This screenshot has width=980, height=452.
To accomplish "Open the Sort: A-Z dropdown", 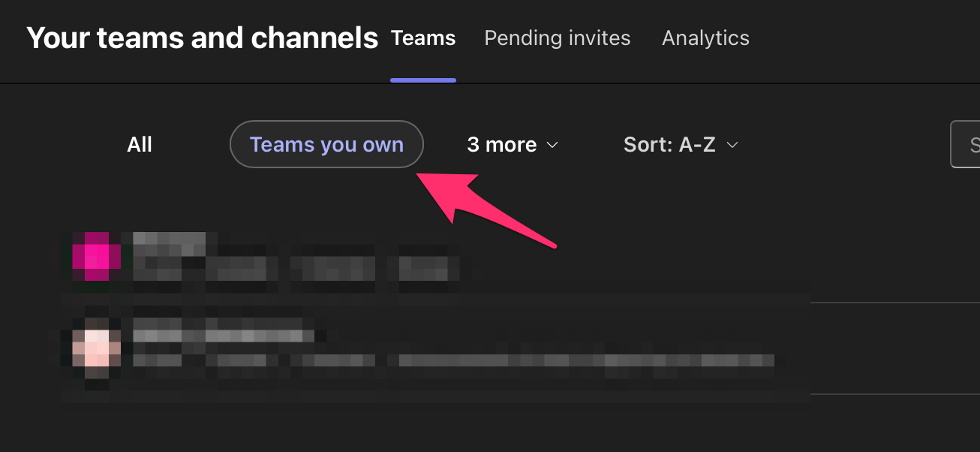I will coord(681,144).
